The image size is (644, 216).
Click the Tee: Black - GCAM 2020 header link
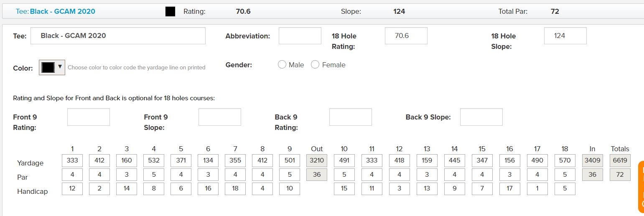tap(56, 12)
